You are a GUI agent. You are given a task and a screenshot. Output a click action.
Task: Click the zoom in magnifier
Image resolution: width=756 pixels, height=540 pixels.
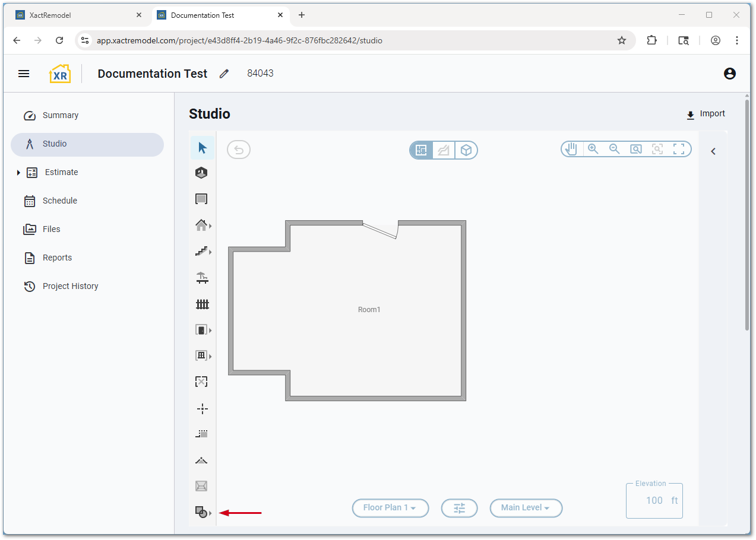pos(593,150)
